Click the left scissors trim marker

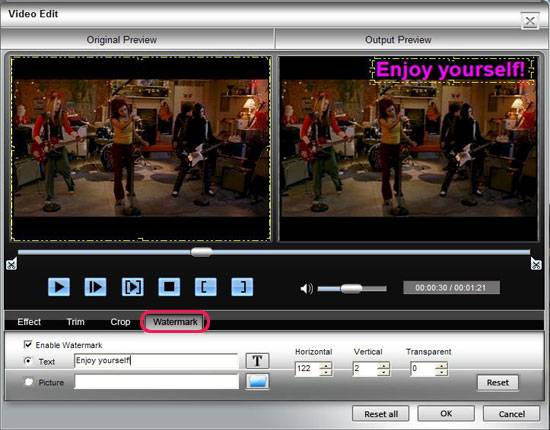point(12,264)
